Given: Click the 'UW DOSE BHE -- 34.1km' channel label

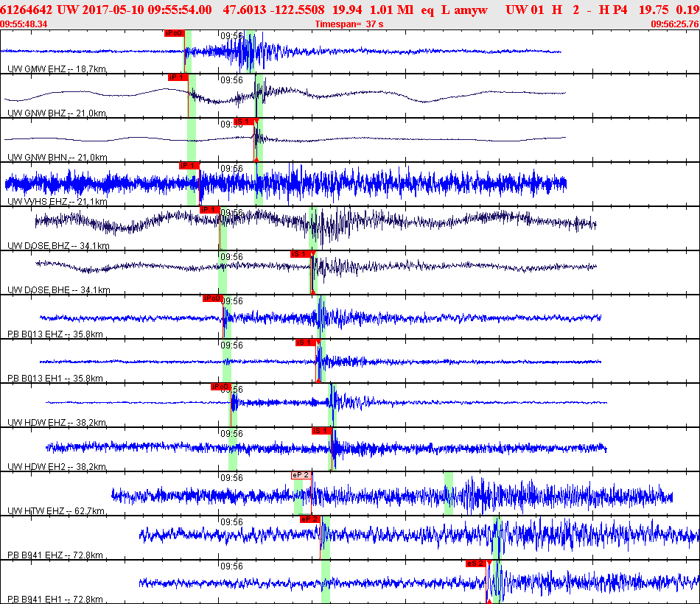Looking at the screenshot, I should coord(58,290).
